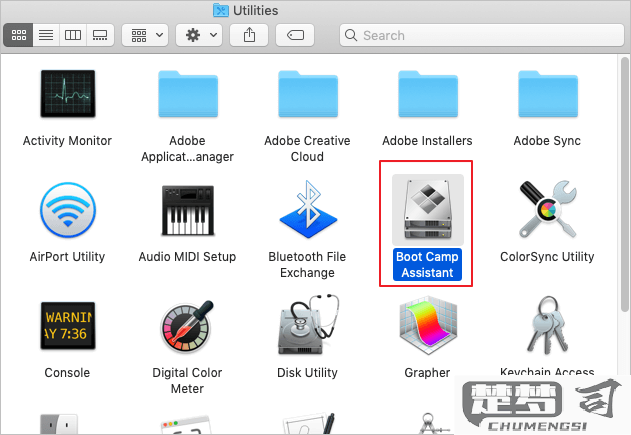Click the "Grapher" label
The height and width of the screenshot is (435, 631).
pyautogui.click(x=427, y=373)
